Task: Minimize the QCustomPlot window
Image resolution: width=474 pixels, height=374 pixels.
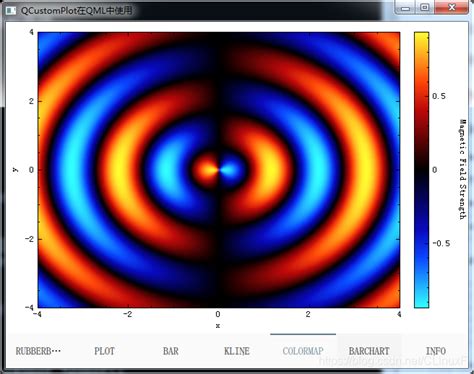Action: click(x=405, y=7)
